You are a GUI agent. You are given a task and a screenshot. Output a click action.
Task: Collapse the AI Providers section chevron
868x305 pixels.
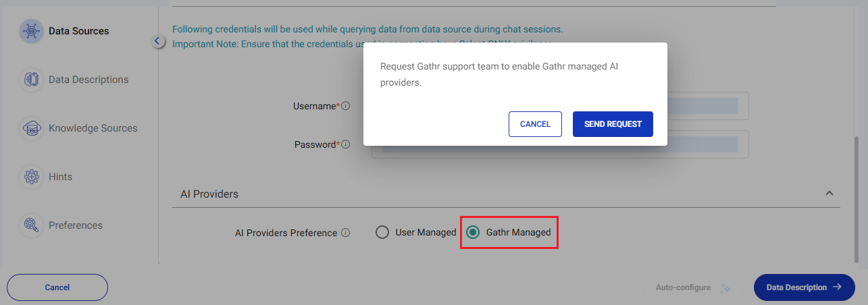829,194
